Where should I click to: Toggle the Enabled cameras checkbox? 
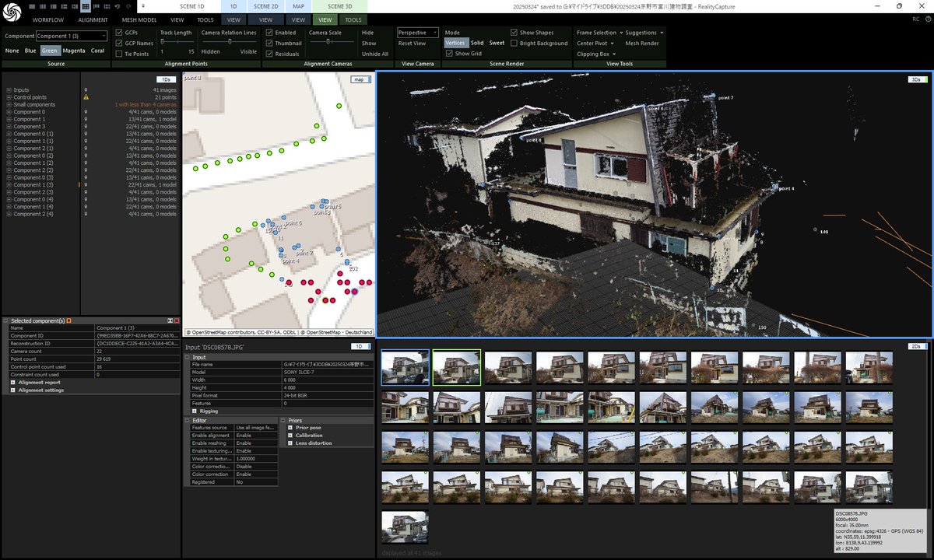(x=269, y=33)
